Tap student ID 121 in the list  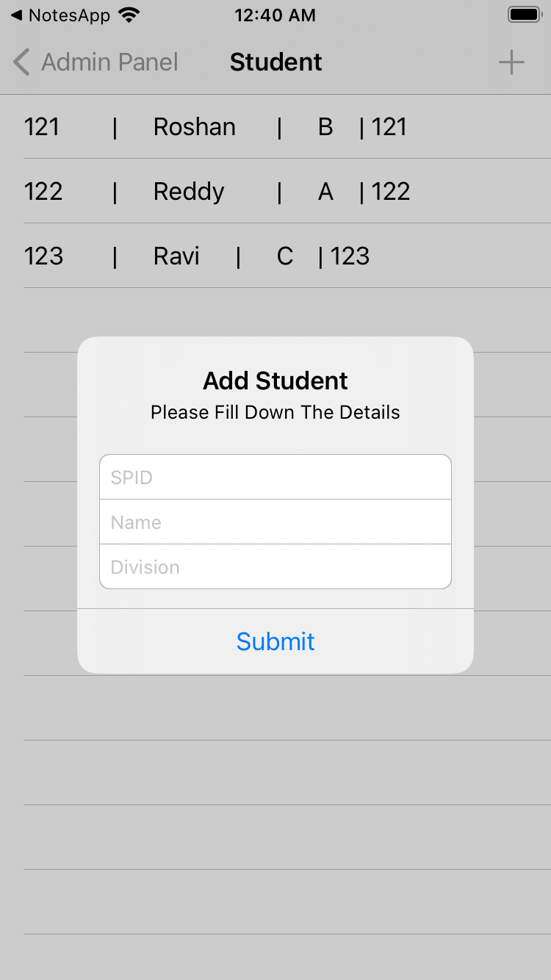click(x=43, y=127)
